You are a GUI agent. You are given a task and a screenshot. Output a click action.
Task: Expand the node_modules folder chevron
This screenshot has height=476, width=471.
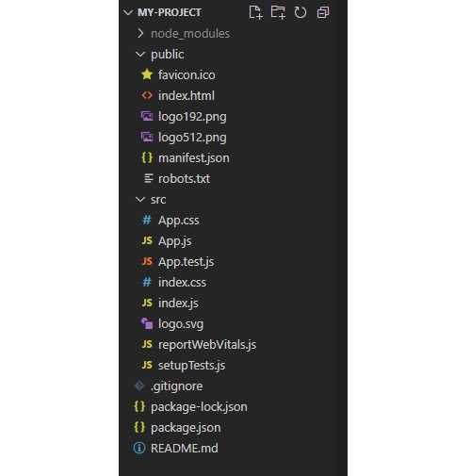[x=140, y=33]
